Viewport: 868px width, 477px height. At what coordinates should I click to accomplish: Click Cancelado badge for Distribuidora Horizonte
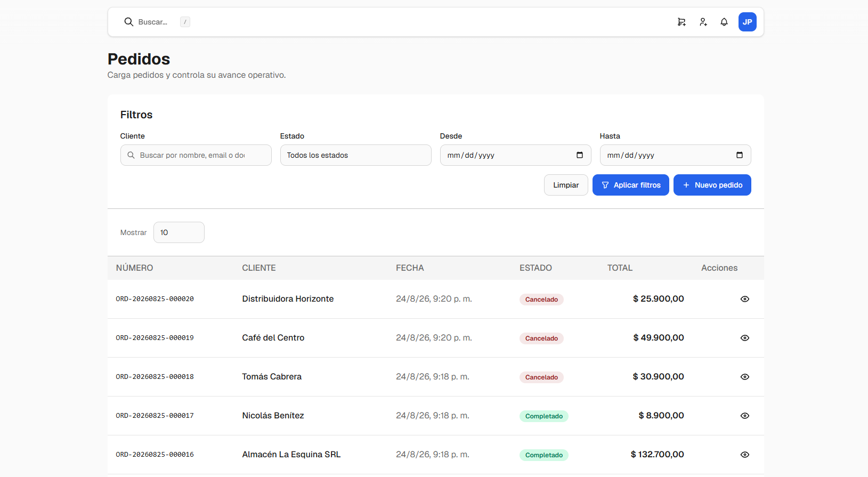[x=541, y=300]
